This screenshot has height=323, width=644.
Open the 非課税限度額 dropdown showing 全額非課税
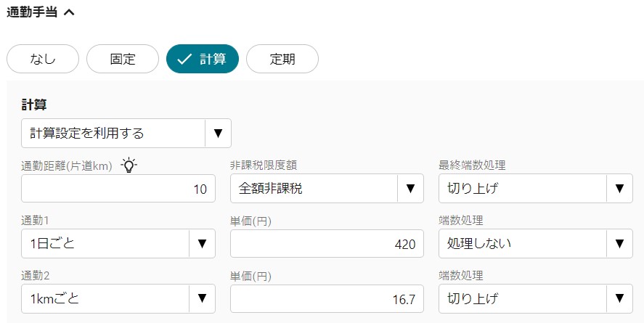(327, 189)
